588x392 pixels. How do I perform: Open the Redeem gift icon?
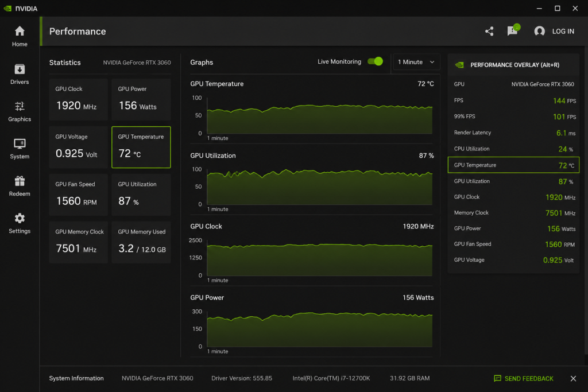pyautogui.click(x=20, y=181)
